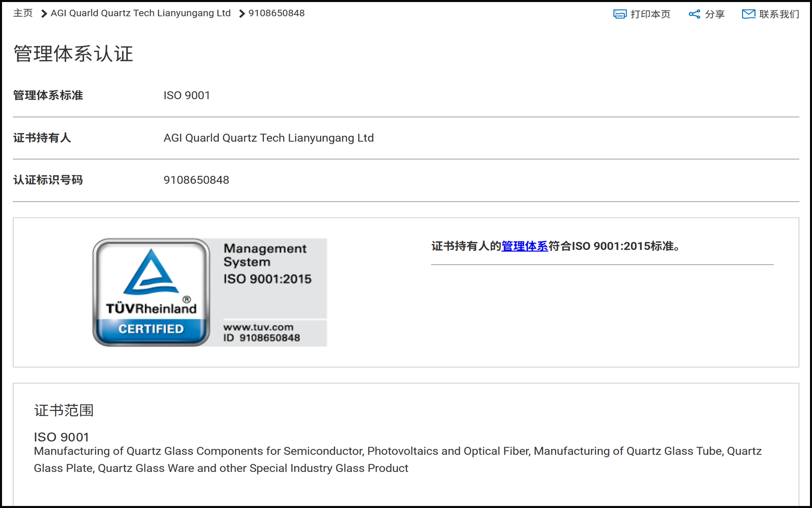
Task: Open the 管理体系 hyperlink
Action: coord(525,246)
